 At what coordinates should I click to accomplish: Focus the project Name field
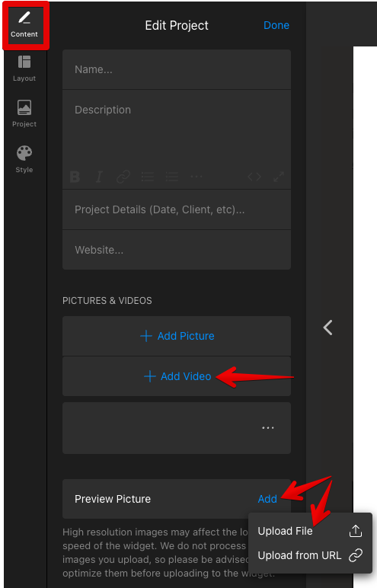[x=177, y=69]
